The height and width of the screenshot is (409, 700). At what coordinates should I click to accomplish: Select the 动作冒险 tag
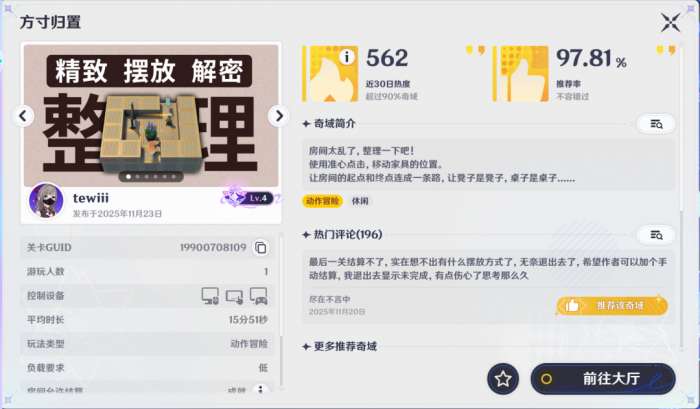pos(322,201)
